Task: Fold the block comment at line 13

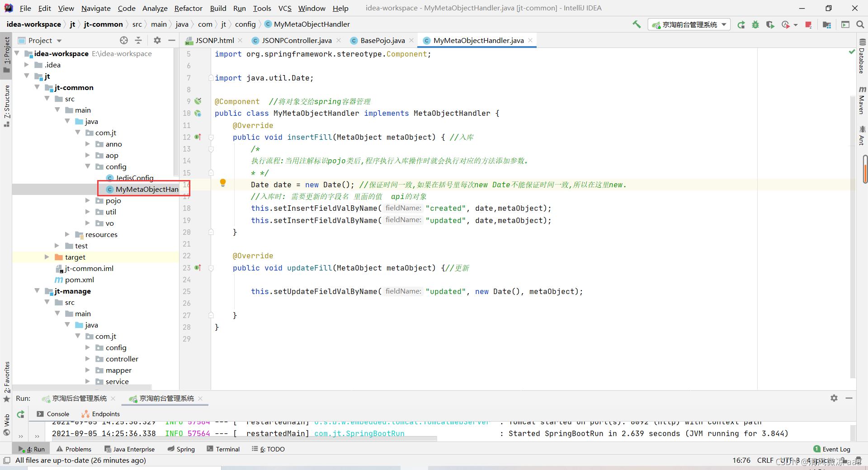Action: [x=211, y=149]
